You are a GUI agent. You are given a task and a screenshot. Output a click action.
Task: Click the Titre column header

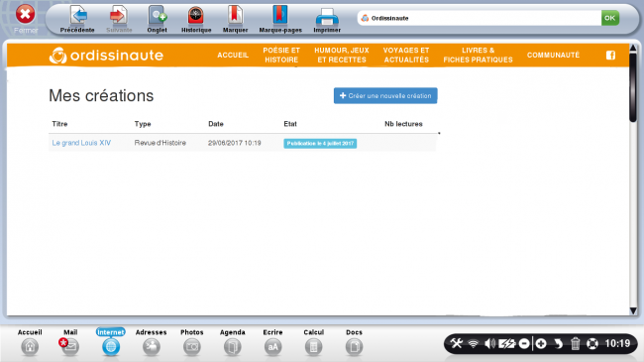click(59, 124)
